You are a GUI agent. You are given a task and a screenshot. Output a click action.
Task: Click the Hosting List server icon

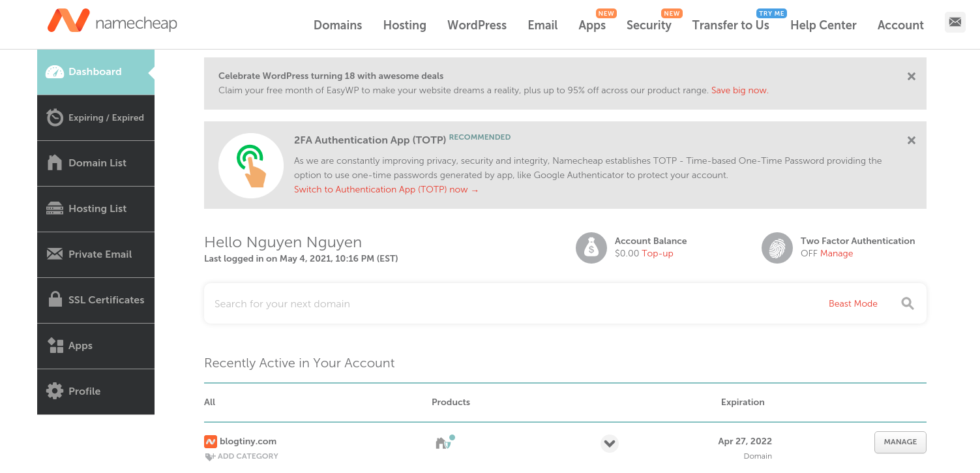point(55,209)
